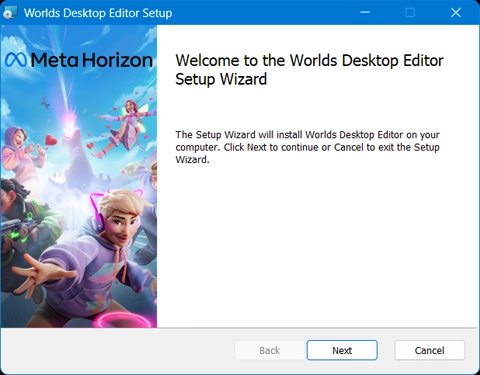The height and width of the screenshot is (375, 480).
Task: Click the "Worlds Desktop Editor Setup" title text
Action: [98, 13]
